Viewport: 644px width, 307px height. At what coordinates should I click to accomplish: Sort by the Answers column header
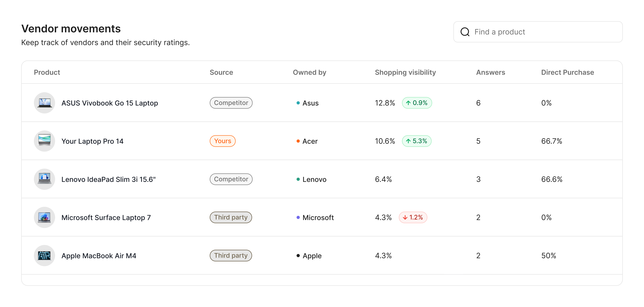[x=490, y=72]
